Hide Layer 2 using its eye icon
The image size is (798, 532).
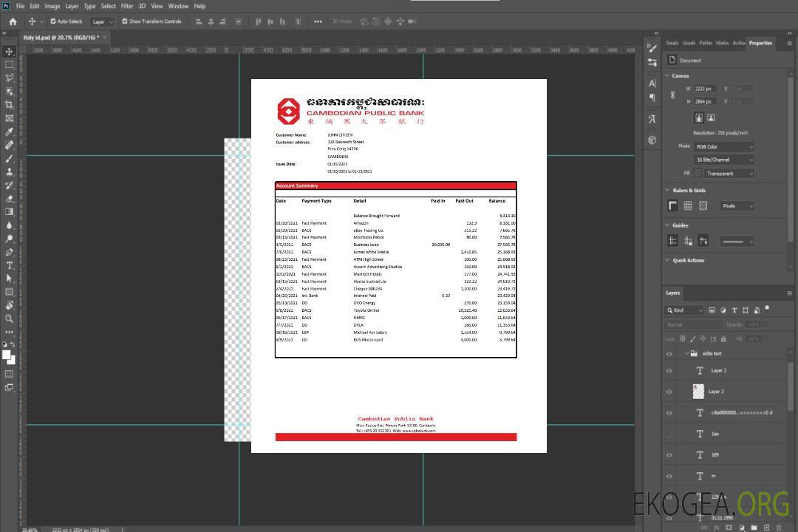point(669,371)
